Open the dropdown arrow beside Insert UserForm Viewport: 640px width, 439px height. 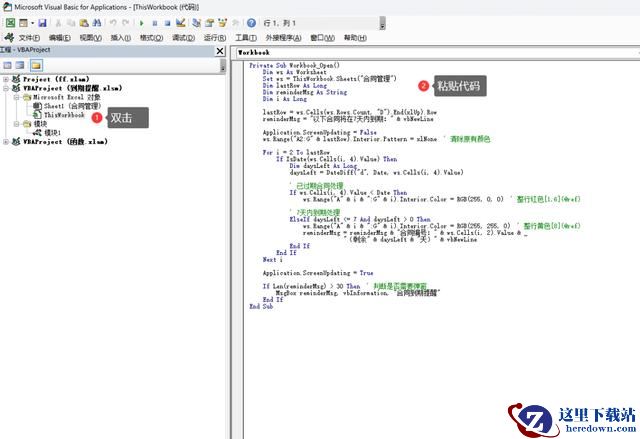[32, 23]
